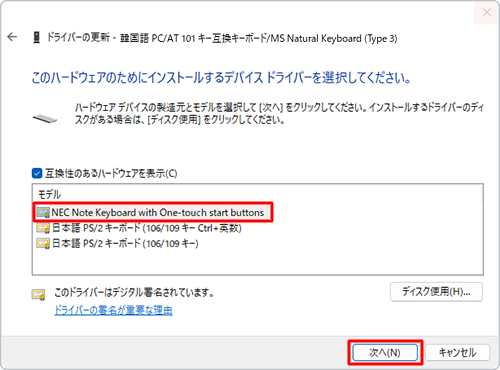Click the モデル column header
Screen dimensions: 500x370
pos(49,194)
